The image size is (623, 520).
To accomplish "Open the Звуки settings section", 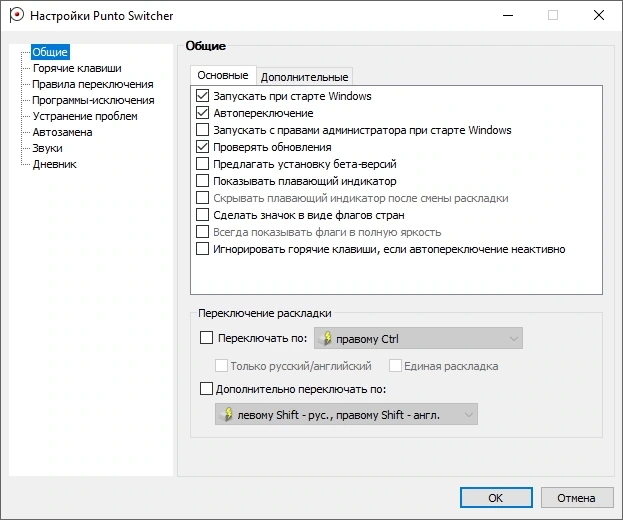I will [47, 148].
